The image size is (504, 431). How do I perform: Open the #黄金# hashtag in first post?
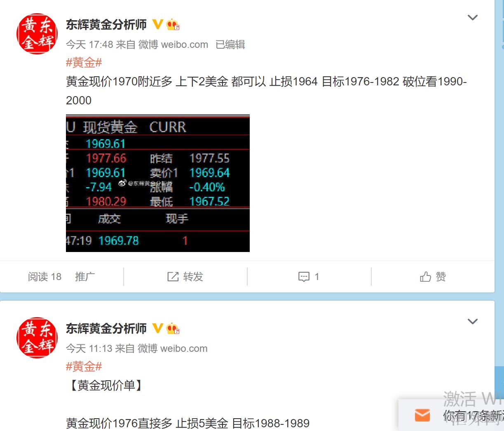[x=84, y=63]
